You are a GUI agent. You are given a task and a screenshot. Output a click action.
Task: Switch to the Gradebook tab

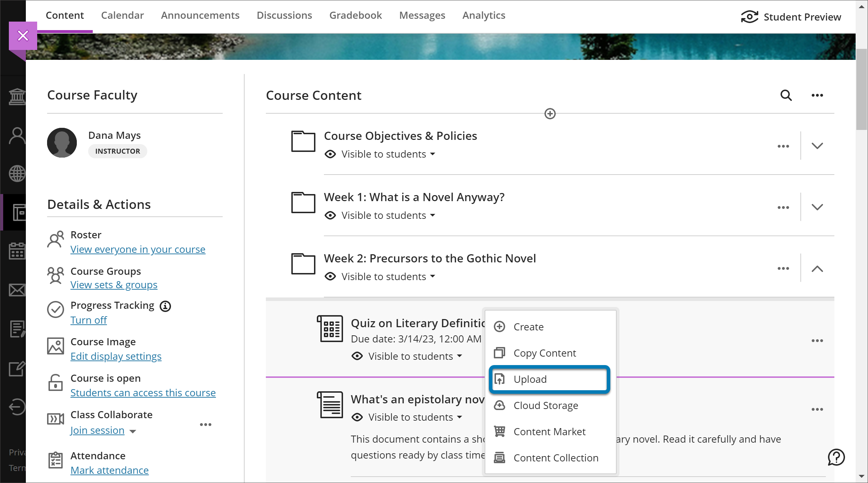tap(355, 15)
